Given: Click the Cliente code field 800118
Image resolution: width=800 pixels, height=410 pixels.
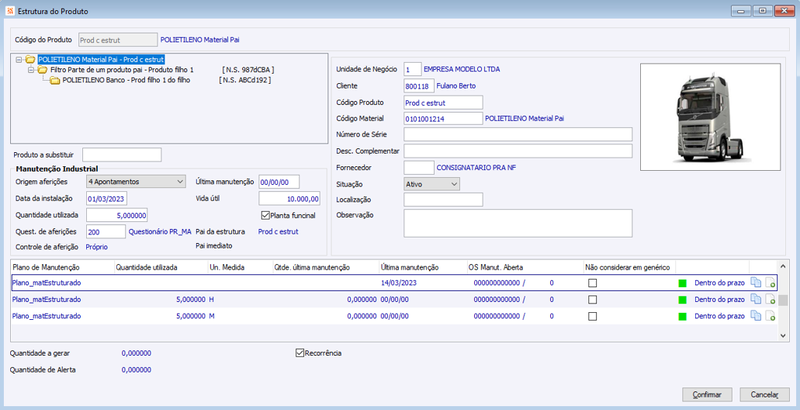Looking at the screenshot, I should 419,86.
